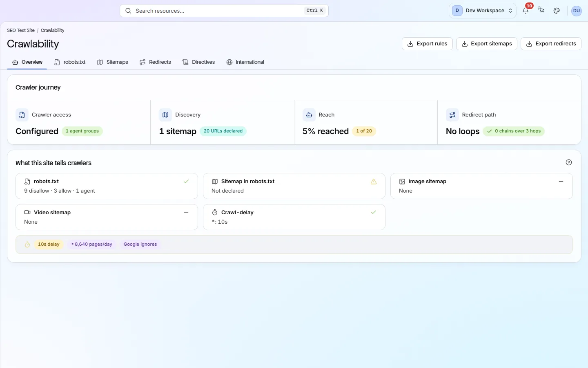
Task: Click the Crawler access file icon
Action: (x=22, y=115)
